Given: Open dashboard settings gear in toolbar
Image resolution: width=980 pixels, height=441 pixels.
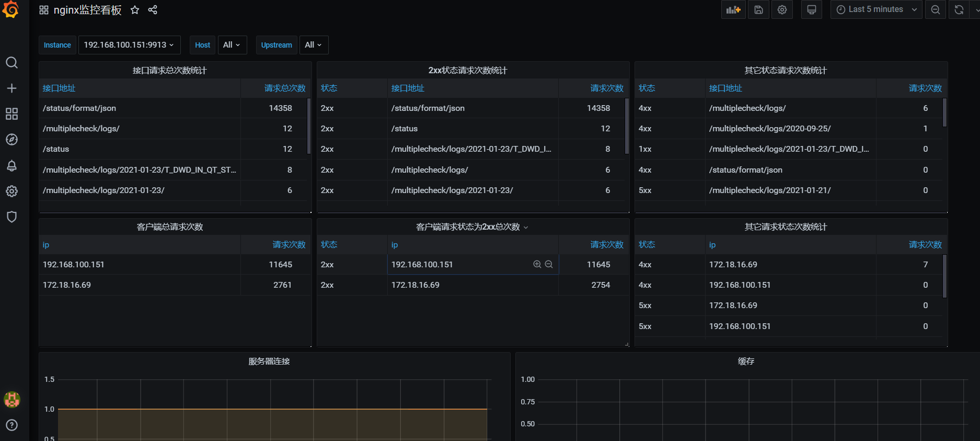Looking at the screenshot, I should (782, 9).
